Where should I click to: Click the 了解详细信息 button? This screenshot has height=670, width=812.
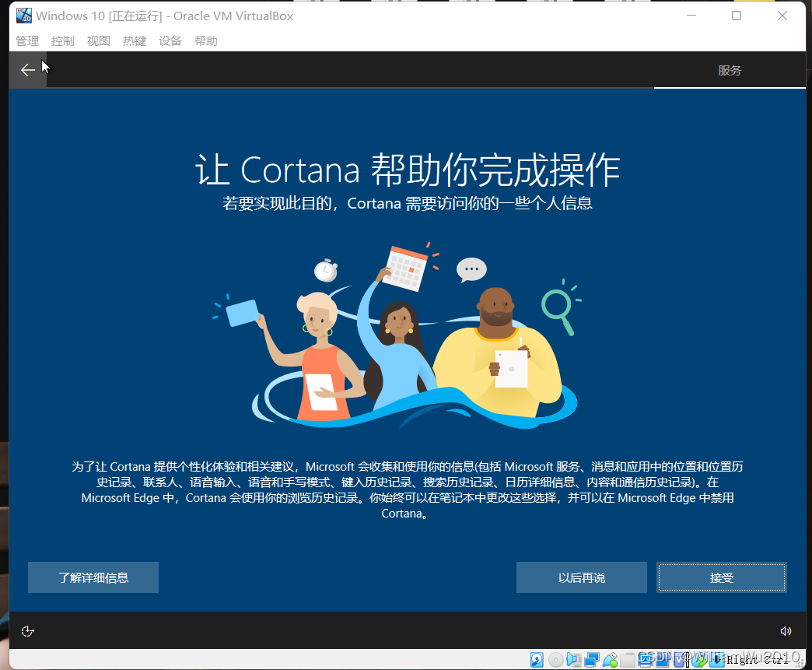pos(93,577)
